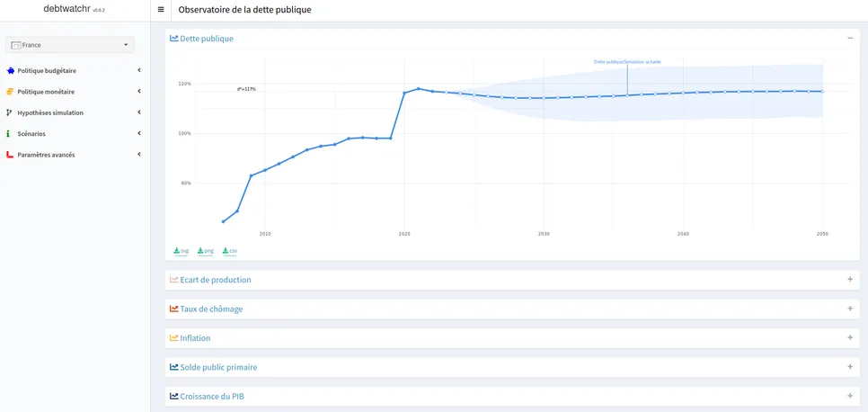
Task: Expand the Inflation panel
Action: pyautogui.click(x=850, y=337)
